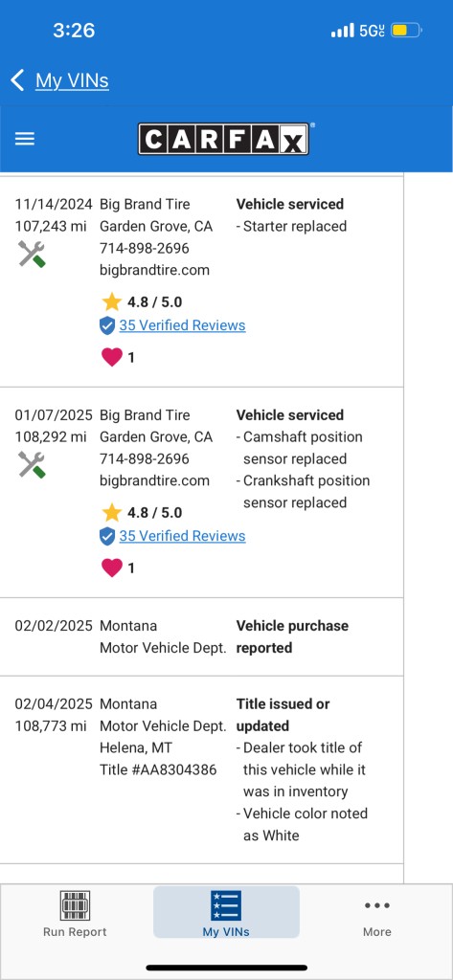Tap gold star rating in 01/07/2025 entry
This screenshot has width=453, height=980.
pyautogui.click(x=111, y=513)
